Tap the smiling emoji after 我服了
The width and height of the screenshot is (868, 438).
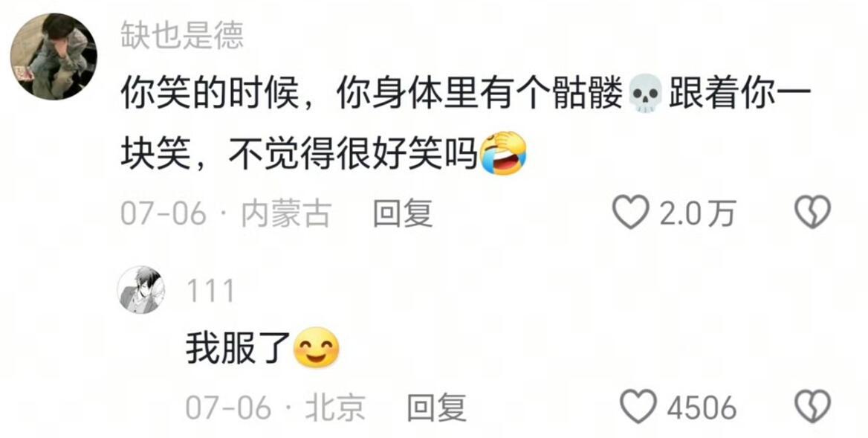point(316,348)
